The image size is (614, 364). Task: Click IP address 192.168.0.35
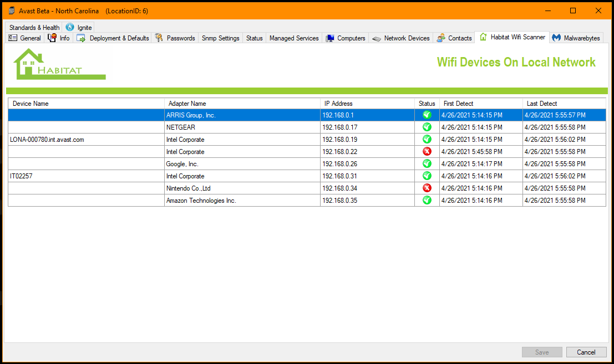tap(340, 201)
